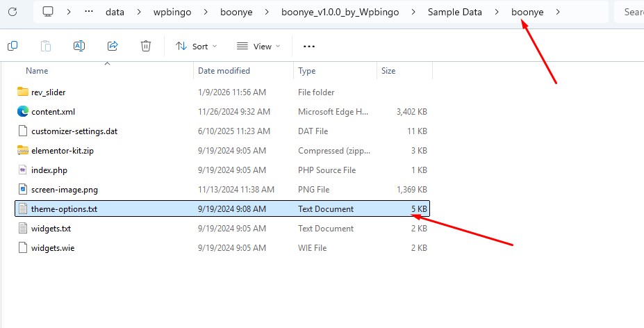Select the elementor-kit.zip file
644x328 pixels.
(x=60, y=150)
